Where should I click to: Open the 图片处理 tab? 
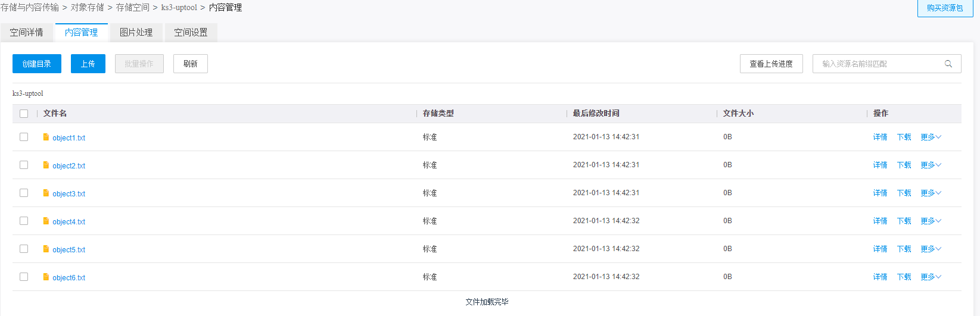[136, 32]
